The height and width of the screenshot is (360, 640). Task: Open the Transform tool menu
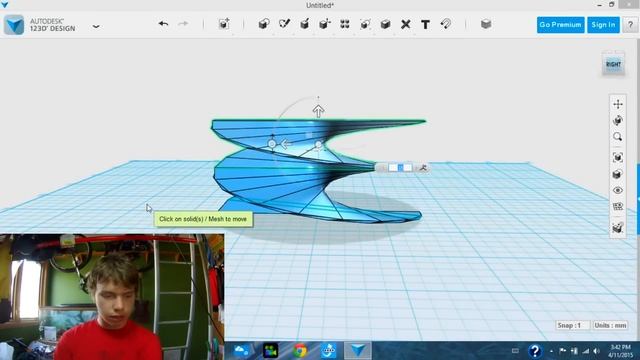224,24
